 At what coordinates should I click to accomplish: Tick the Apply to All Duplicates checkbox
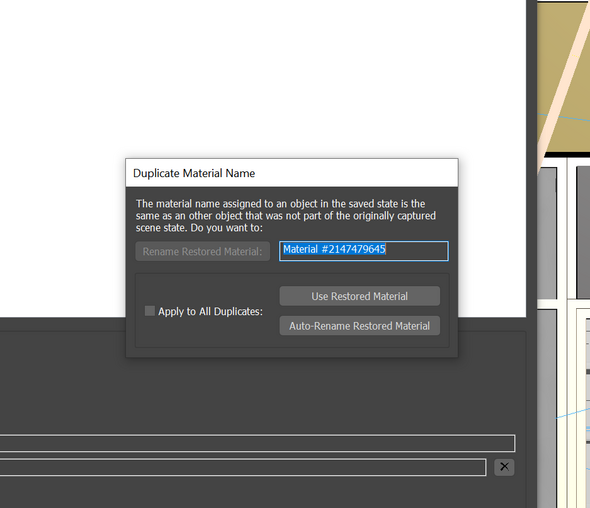tap(150, 311)
